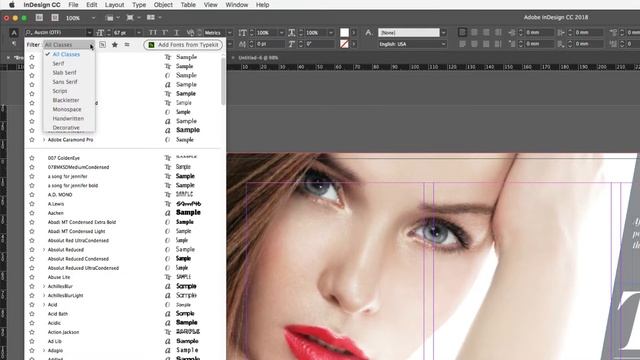Click the fill color swatch
The height and width of the screenshot is (360, 640).
pos(344,32)
